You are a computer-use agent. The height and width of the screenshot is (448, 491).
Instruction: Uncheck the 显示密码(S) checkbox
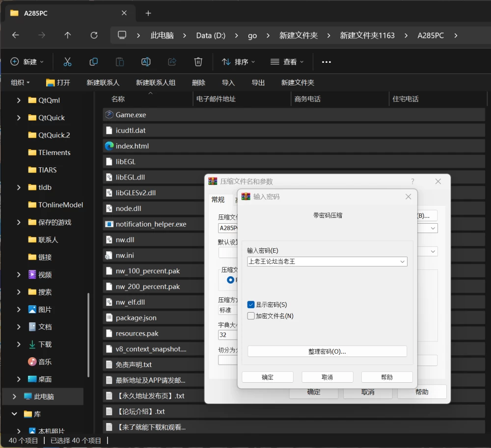pyautogui.click(x=251, y=304)
